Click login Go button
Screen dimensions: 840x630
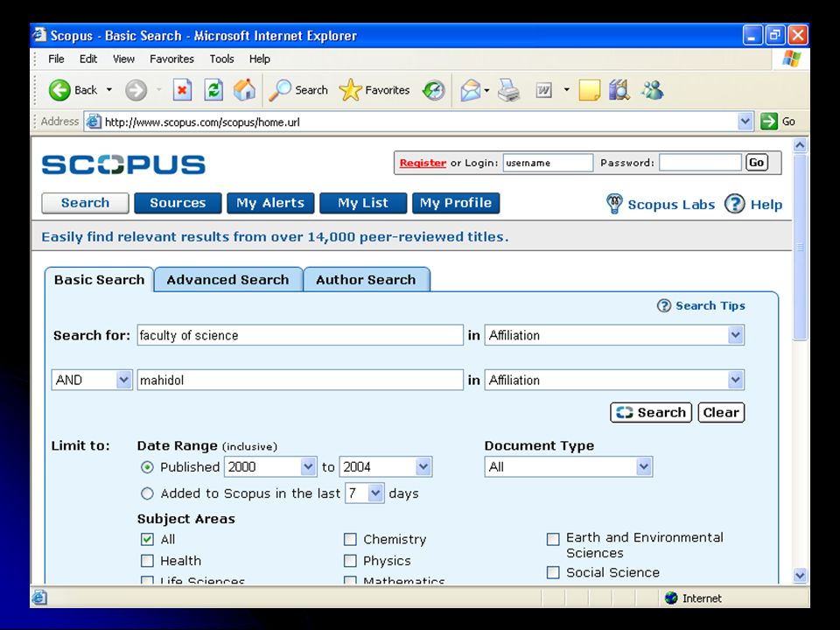(756, 163)
